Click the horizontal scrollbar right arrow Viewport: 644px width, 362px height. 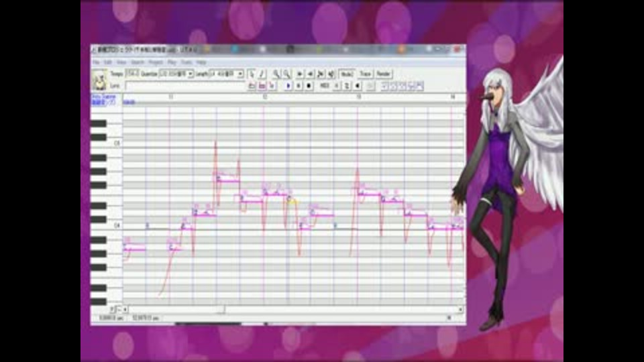click(460, 310)
